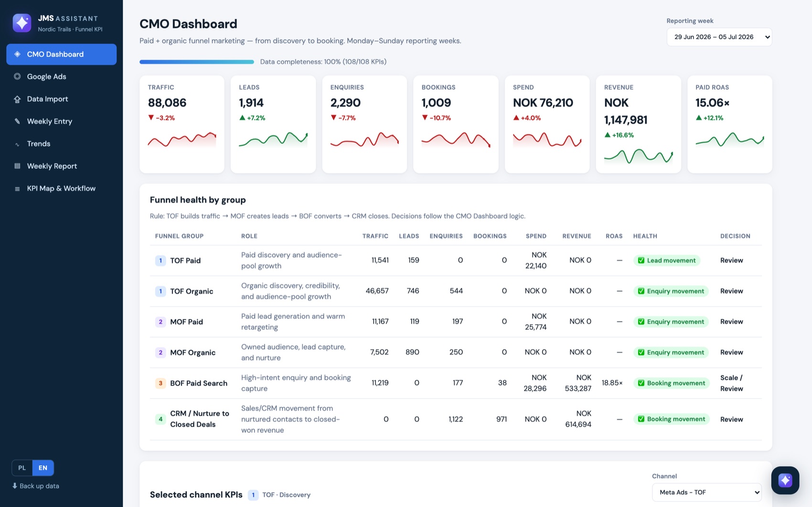Click the MOF Paid group number badge
The height and width of the screenshot is (507, 812).
click(160, 322)
